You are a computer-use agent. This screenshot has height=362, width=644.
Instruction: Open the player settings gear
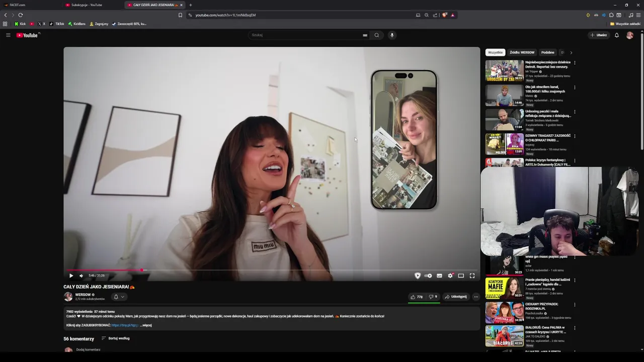450,276
